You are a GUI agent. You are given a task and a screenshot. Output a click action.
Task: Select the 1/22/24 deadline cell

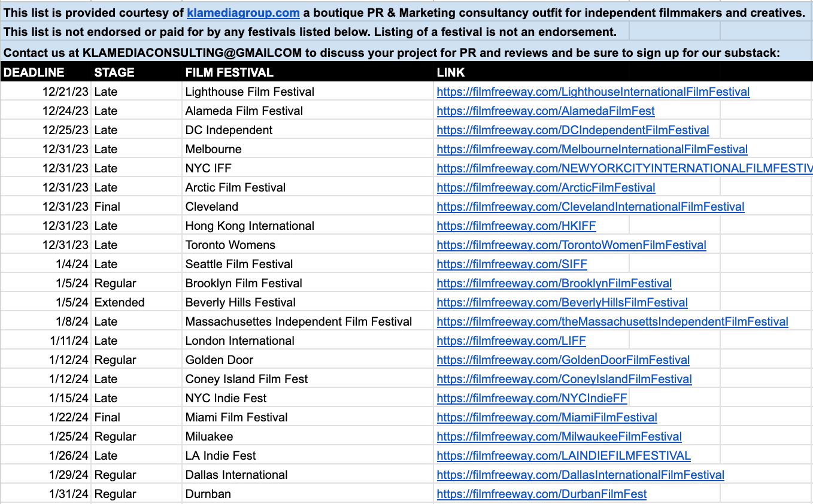point(45,417)
